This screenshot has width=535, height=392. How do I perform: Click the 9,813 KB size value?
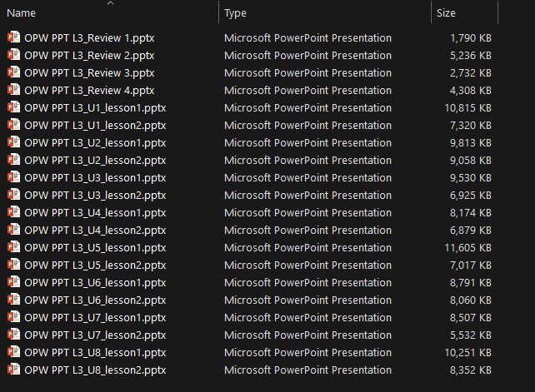(x=471, y=143)
